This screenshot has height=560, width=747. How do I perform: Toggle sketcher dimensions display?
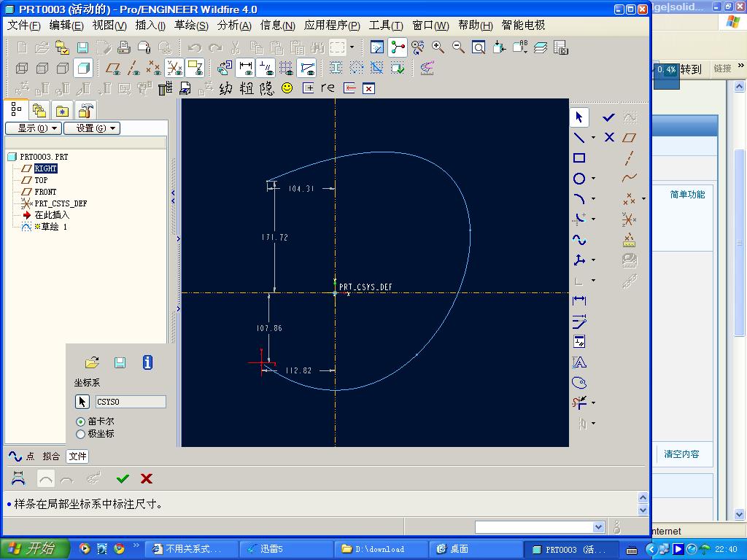click(246, 68)
